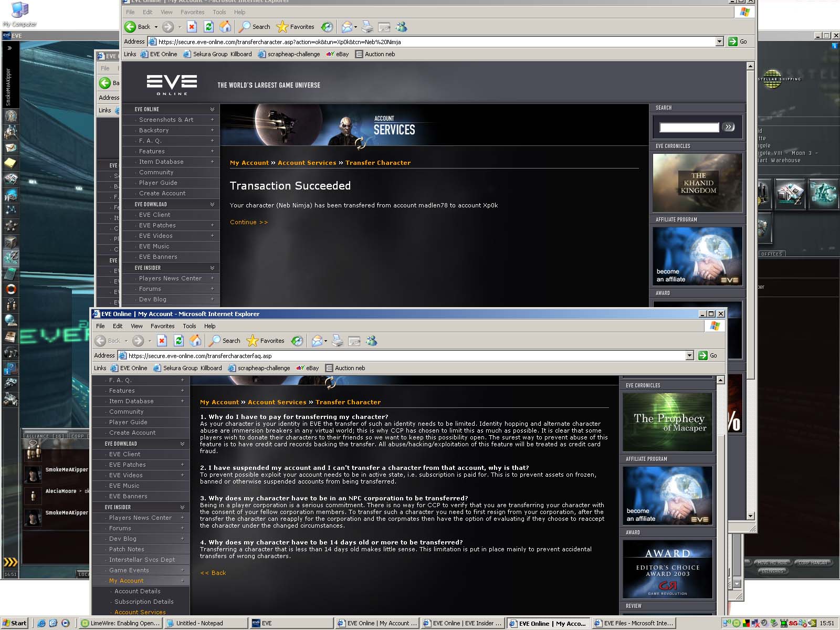Viewport: 840px width, 630px height.
Task: Open the Favorites menu in the front browser window
Action: pos(162,326)
